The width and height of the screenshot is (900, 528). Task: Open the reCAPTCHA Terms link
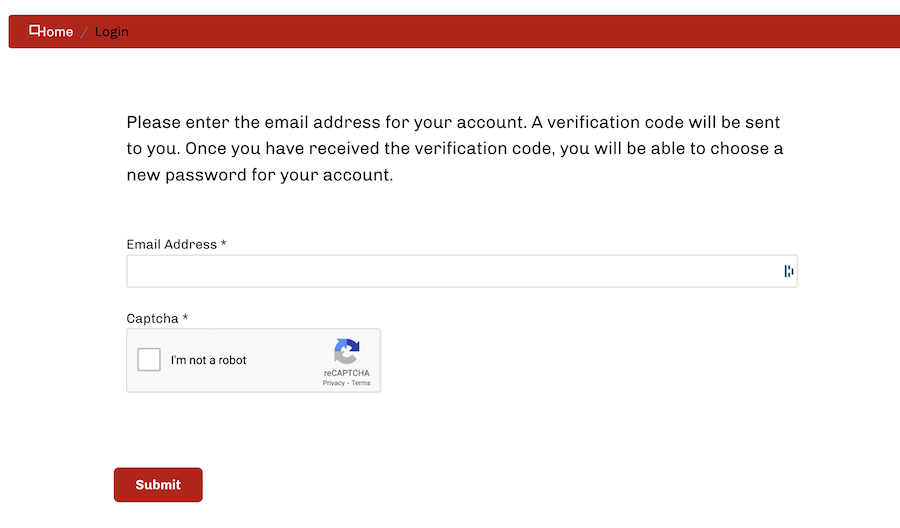click(361, 383)
